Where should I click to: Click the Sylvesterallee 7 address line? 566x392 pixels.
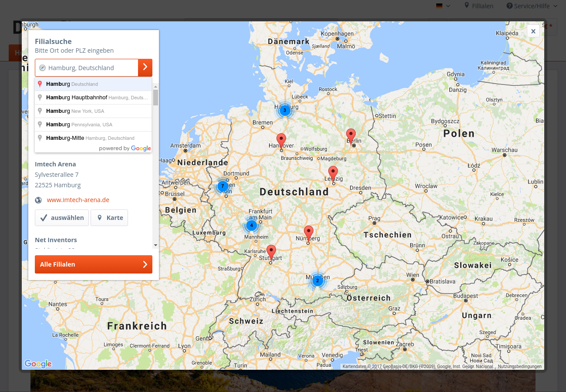(x=57, y=175)
